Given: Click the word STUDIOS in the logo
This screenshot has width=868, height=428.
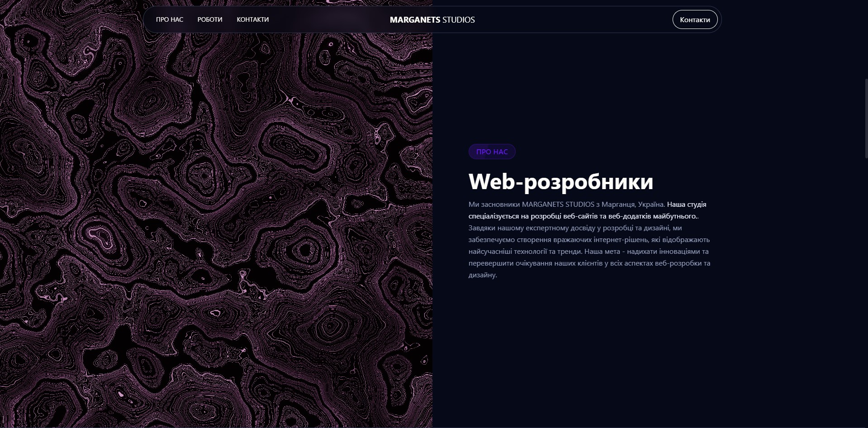Looking at the screenshot, I should (459, 20).
